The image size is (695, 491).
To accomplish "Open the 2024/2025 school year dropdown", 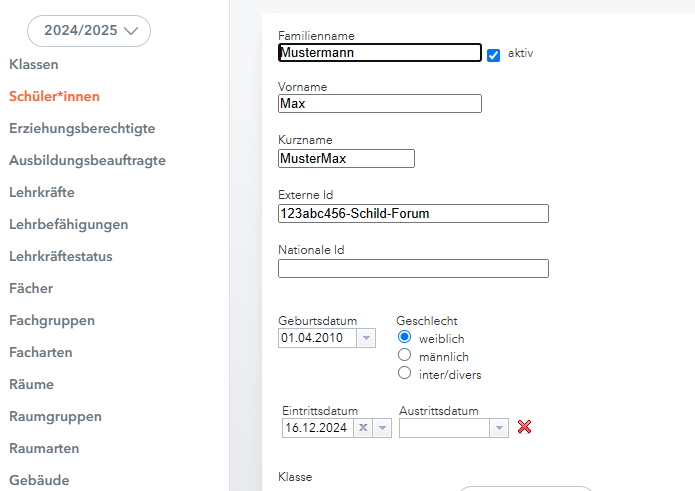I will 89,31.
